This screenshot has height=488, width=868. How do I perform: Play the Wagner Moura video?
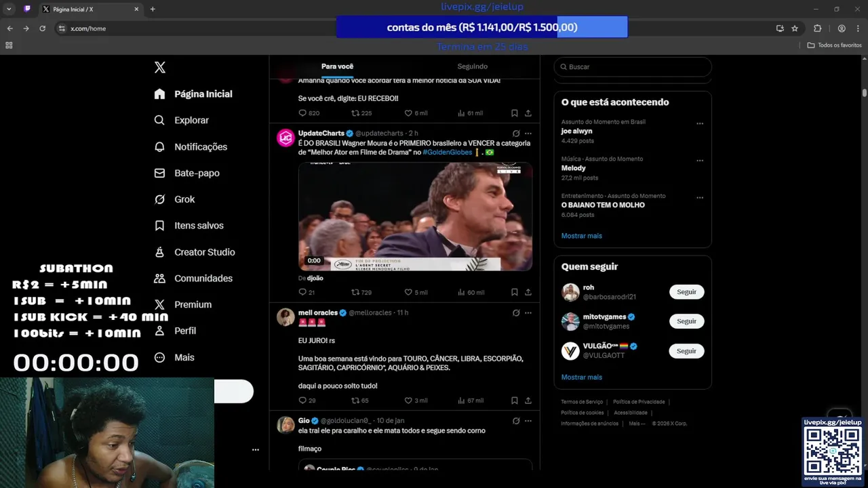click(415, 217)
